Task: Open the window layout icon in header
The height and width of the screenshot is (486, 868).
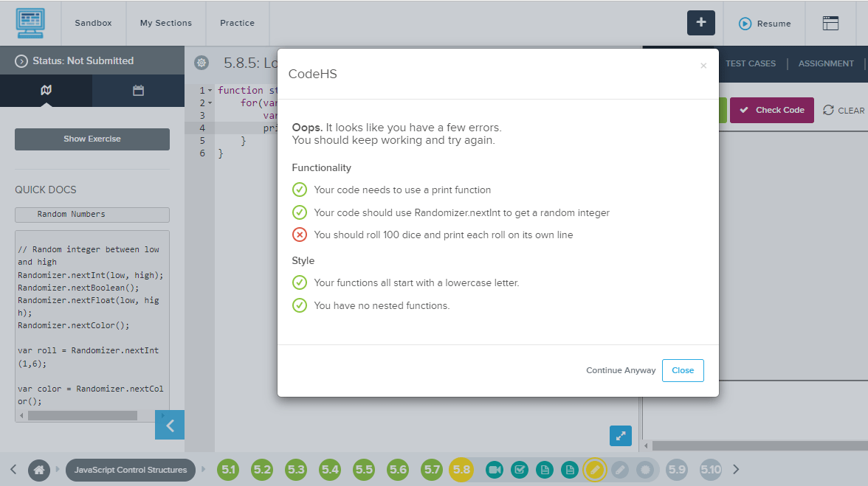Action: click(x=830, y=23)
